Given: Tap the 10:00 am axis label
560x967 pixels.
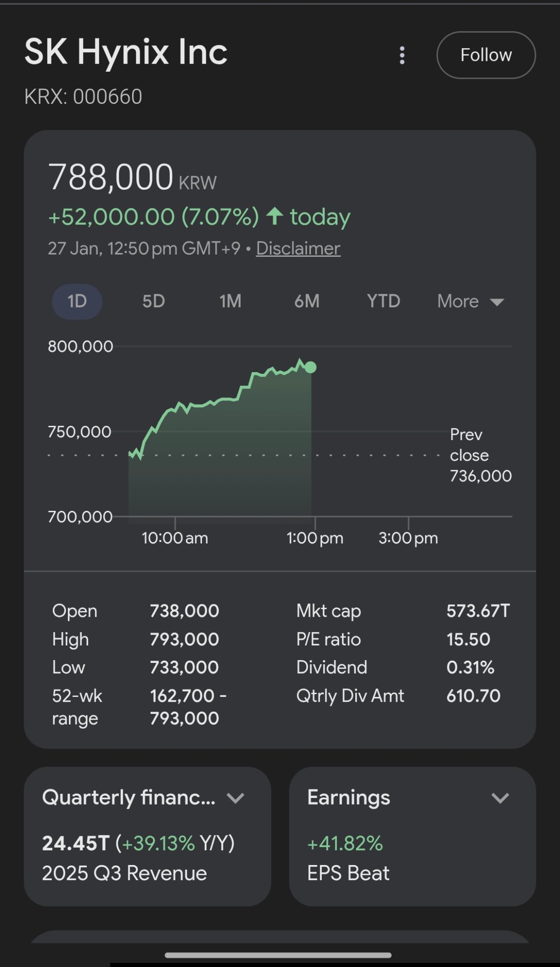Looking at the screenshot, I should [175, 538].
